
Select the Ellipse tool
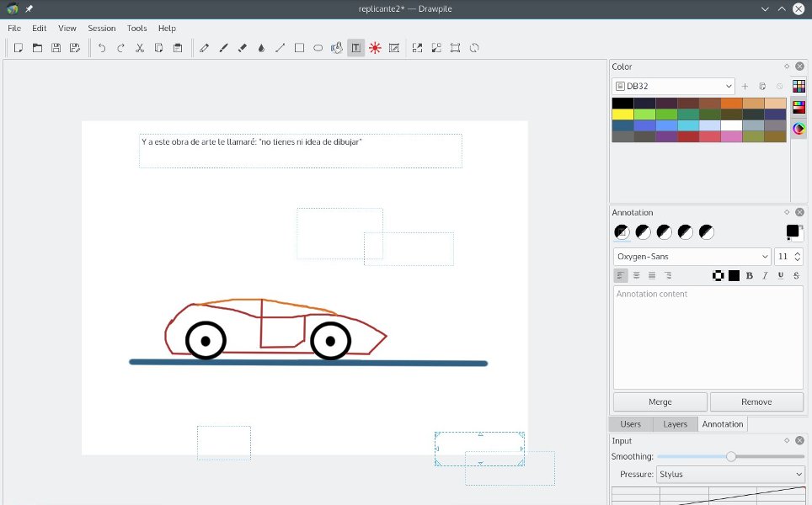tap(318, 48)
